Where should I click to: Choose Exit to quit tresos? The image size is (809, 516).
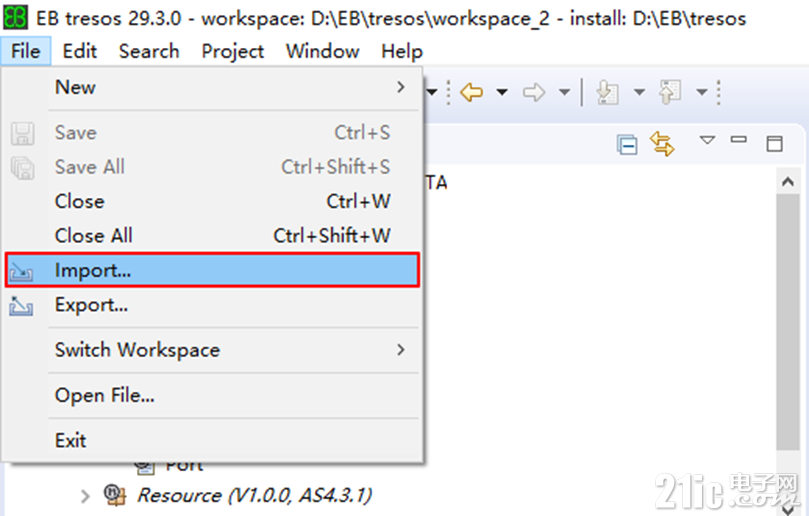pos(212,441)
